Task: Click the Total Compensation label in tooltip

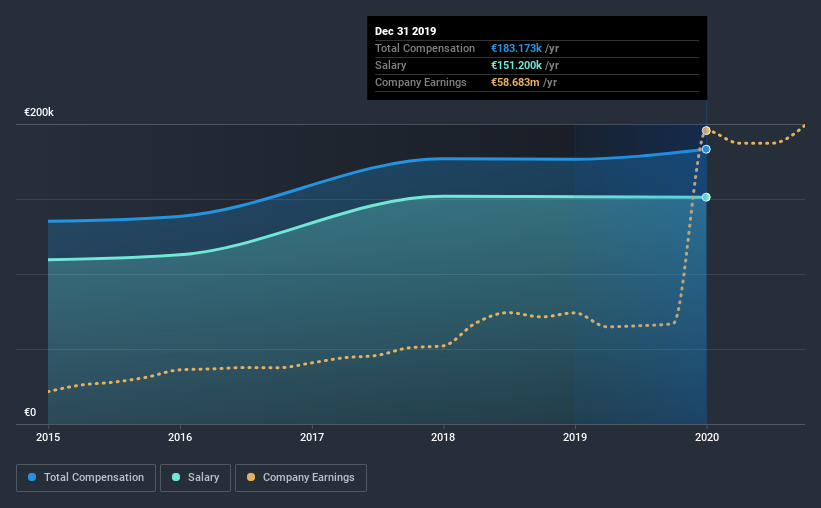Action: click(x=425, y=48)
